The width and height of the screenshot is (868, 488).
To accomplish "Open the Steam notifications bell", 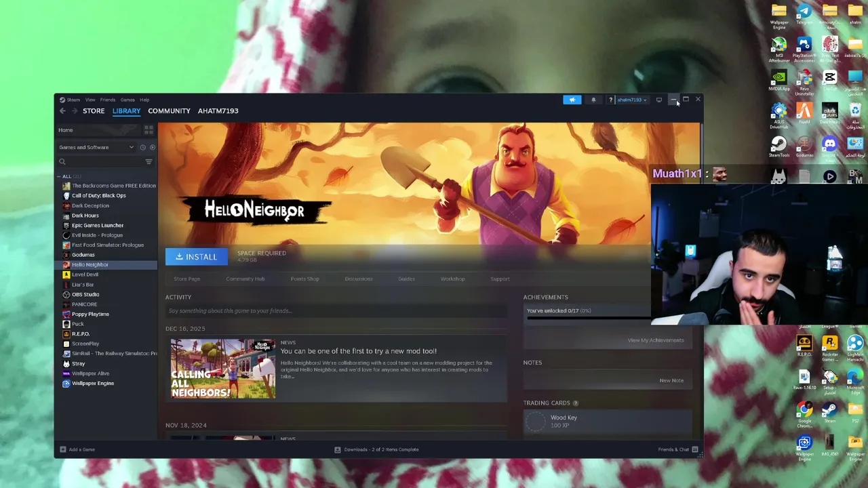I will pos(593,100).
